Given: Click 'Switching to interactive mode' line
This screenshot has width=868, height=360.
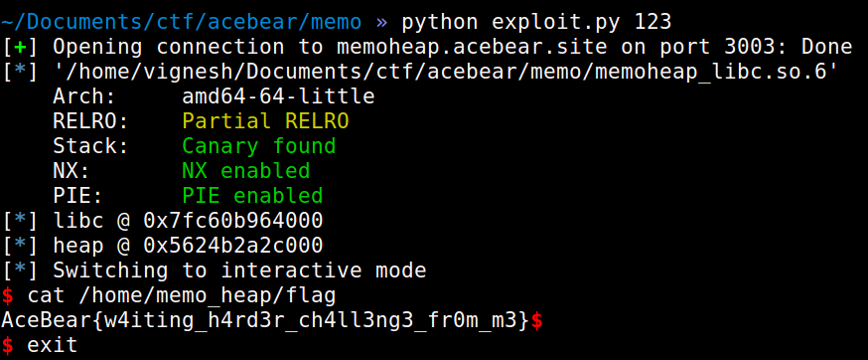Looking at the screenshot, I should coord(239,271).
